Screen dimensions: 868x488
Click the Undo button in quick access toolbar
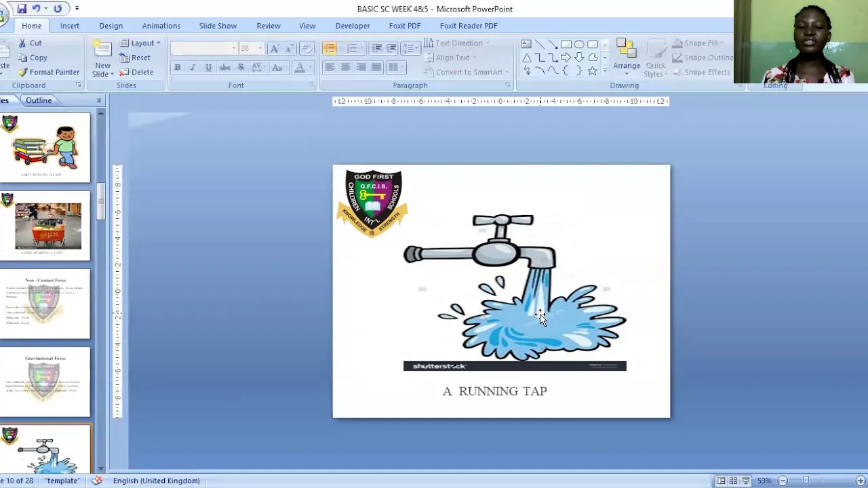click(37, 8)
